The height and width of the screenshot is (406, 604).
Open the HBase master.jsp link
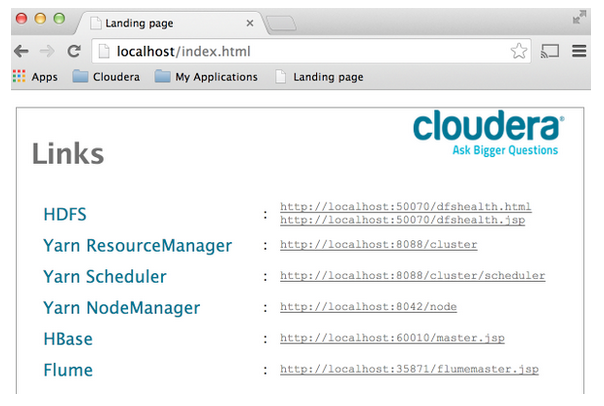[x=392, y=338]
